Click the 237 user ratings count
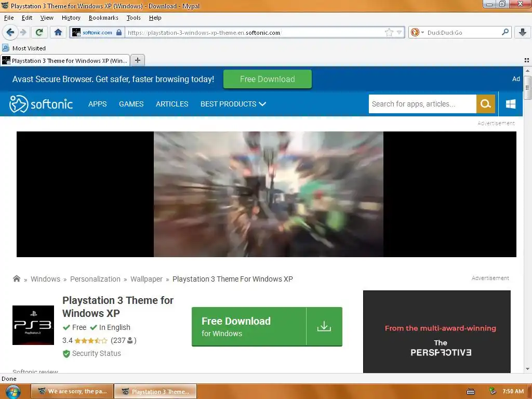This screenshot has height=399, width=532. coord(124,340)
